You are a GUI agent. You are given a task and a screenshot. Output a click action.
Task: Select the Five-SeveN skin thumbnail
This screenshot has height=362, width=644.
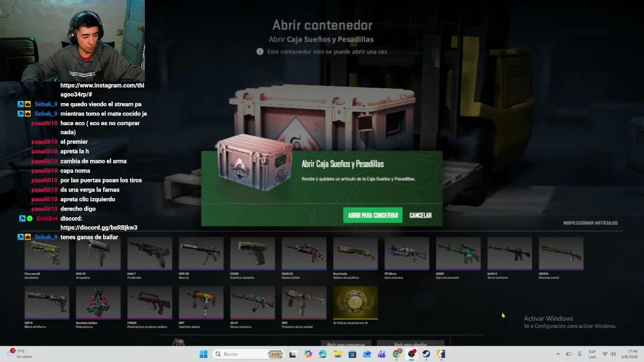click(x=47, y=254)
